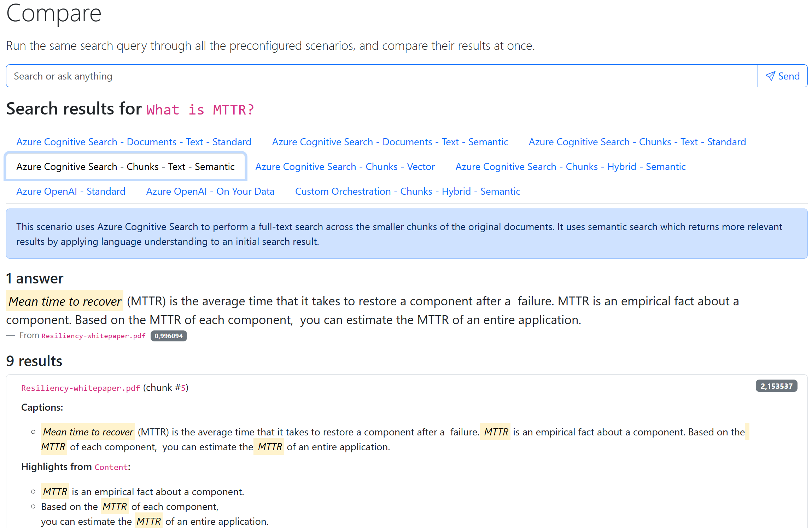812x528 pixels.
Task: Click the blue scenario description box
Action: click(407, 234)
